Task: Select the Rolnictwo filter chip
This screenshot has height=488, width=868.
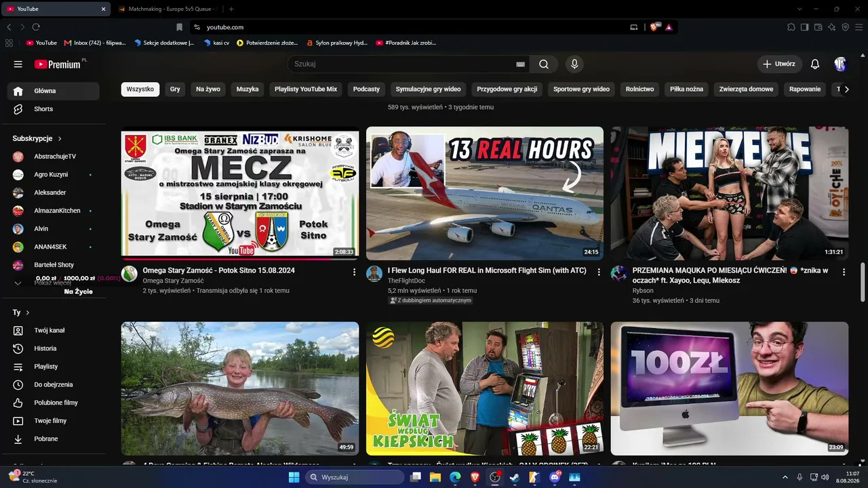Action: pos(639,89)
